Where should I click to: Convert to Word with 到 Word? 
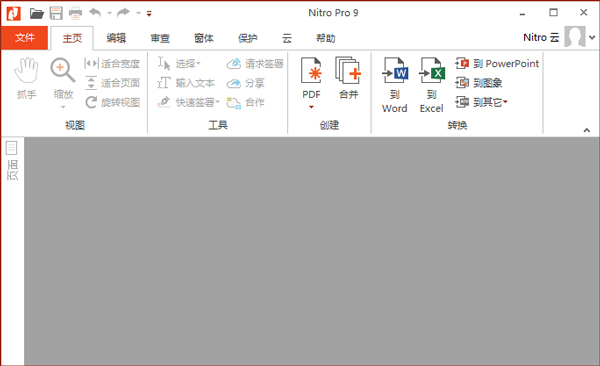(x=395, y=85)
